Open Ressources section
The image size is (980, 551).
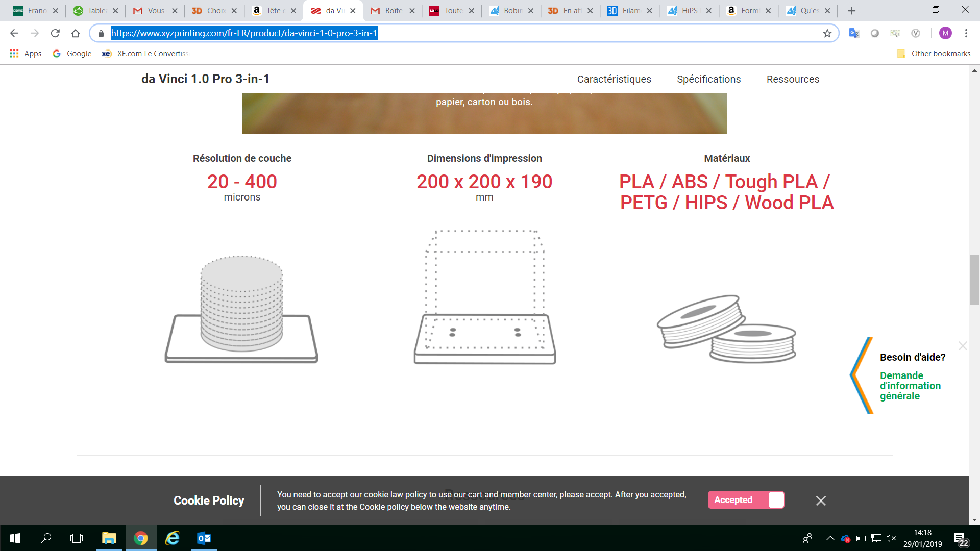793,79
